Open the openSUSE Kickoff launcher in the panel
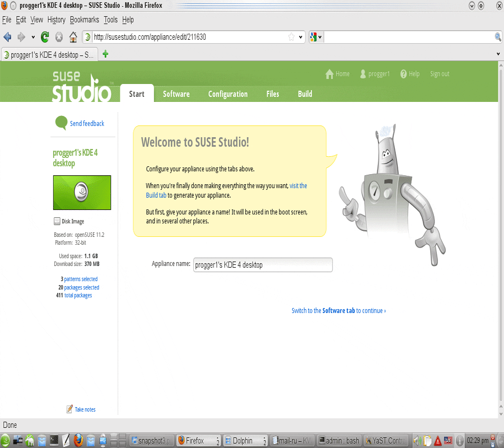The image size is (504, 448). click(x=6, y=440)
